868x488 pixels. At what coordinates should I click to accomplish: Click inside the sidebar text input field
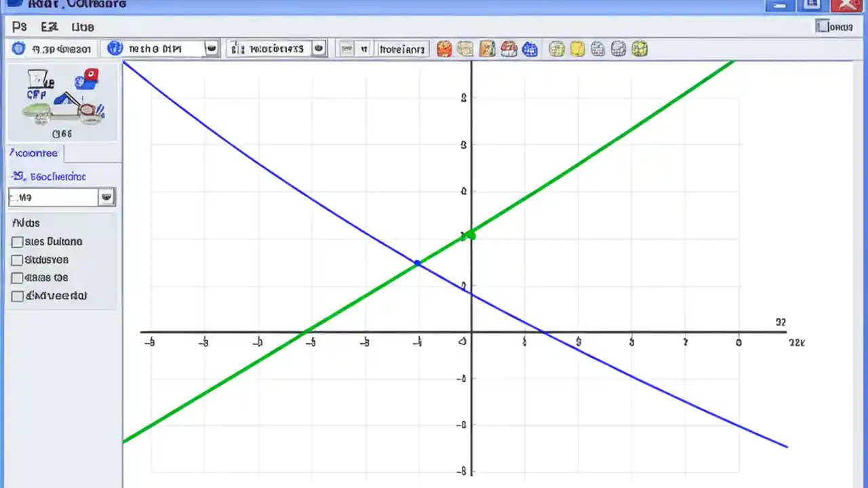pos(54,197)
